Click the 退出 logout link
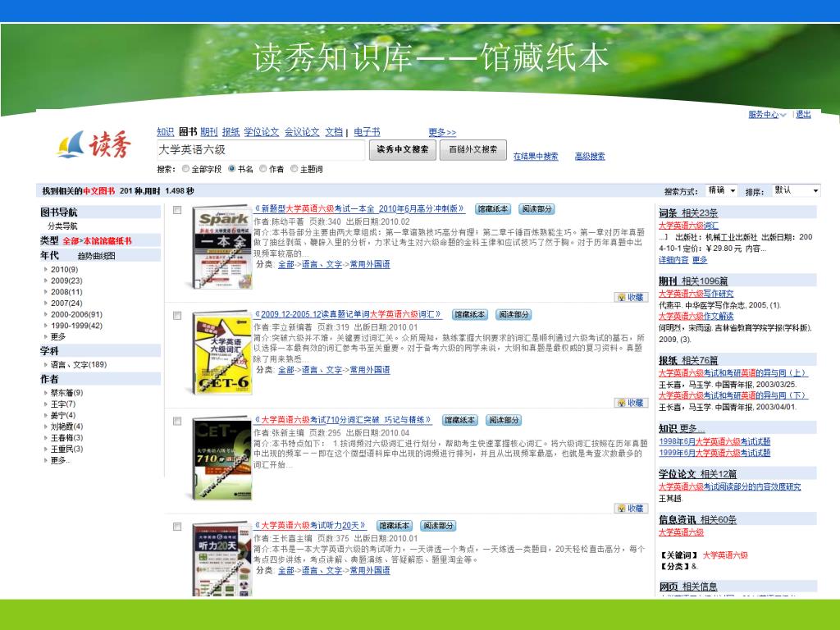Screen dimensions: 840x630 click(803, 115)
